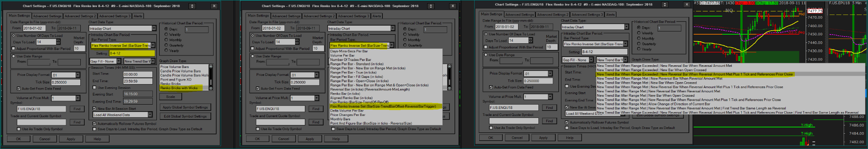The height and width of the screenshot is (149, 868).
Task: Click the Graph Draw Type list scrollbar in left window
Action: coord(210,77)
